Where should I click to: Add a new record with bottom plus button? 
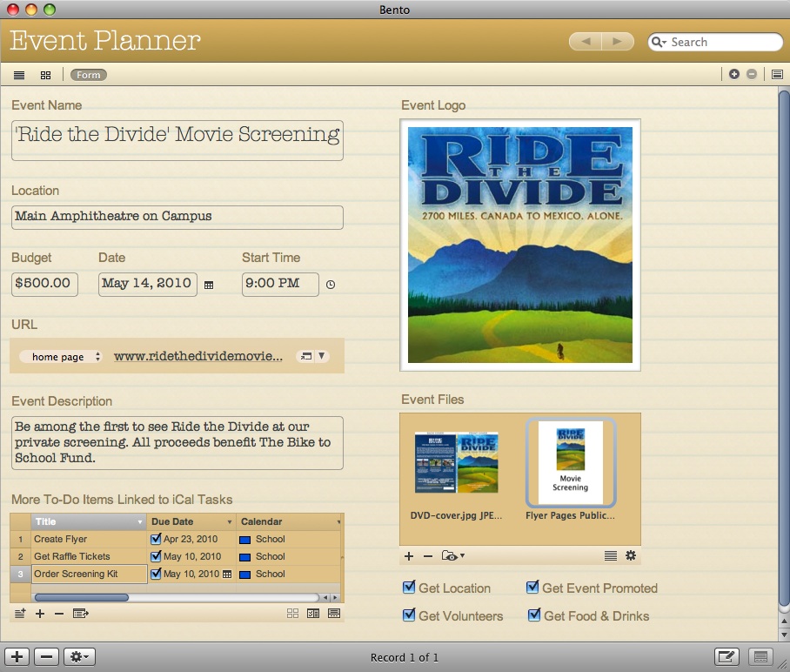click(17, 657)
